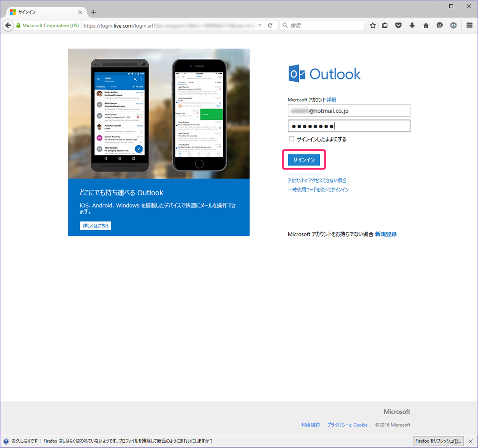
Task: Expand the URL bar history dropdown arrow
Action: pos(260,25)
